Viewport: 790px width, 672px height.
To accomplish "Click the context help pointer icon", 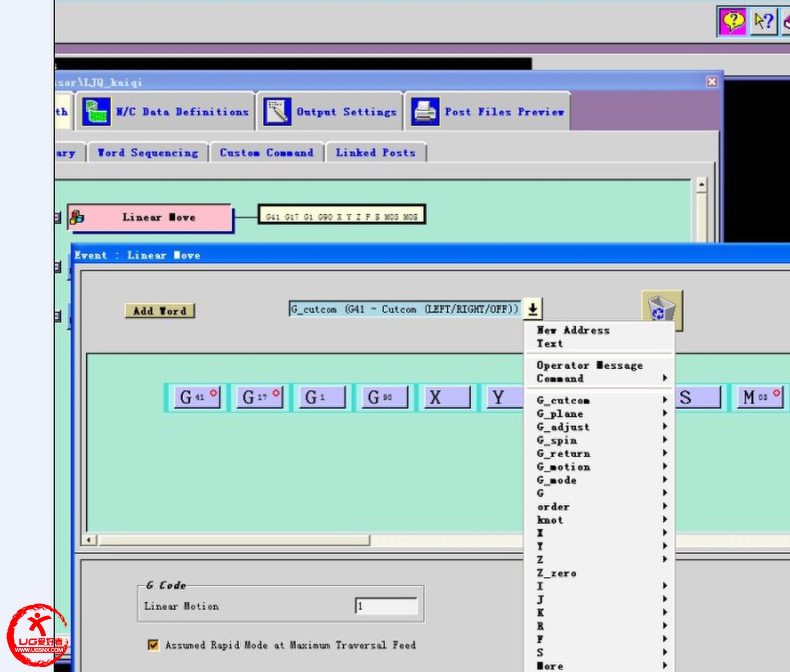I will (x=764, y=22).
